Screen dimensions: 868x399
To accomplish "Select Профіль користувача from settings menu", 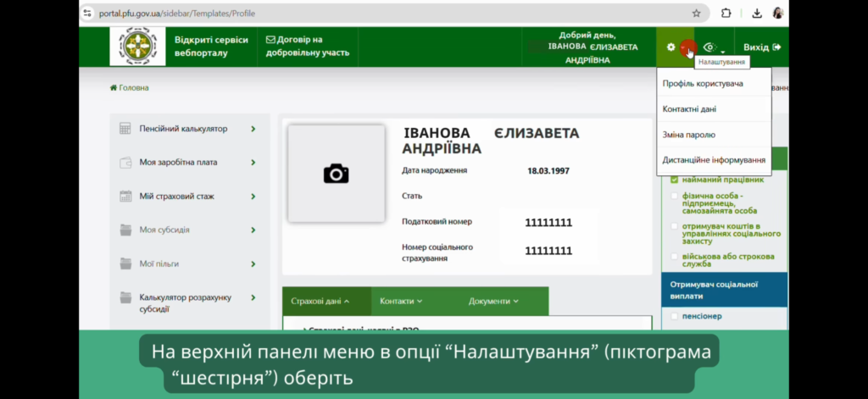I will pyautogui.click(x=703, y=84).
